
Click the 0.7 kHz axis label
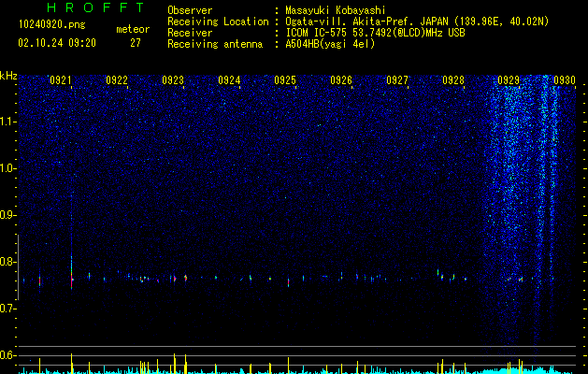[7, 309]
